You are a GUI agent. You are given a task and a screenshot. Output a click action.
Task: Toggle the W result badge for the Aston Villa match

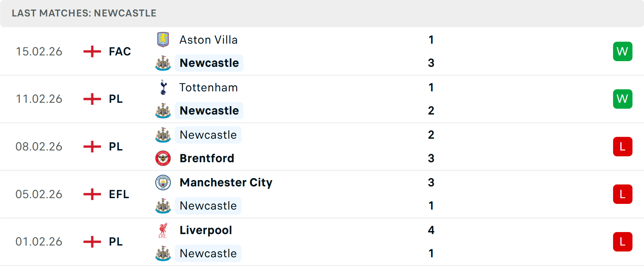point(623,51)
